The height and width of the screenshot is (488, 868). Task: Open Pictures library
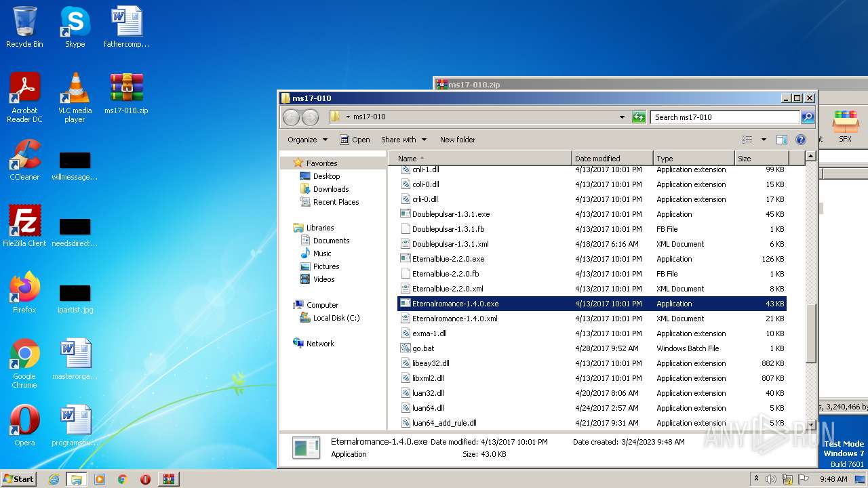click(326, 266)
